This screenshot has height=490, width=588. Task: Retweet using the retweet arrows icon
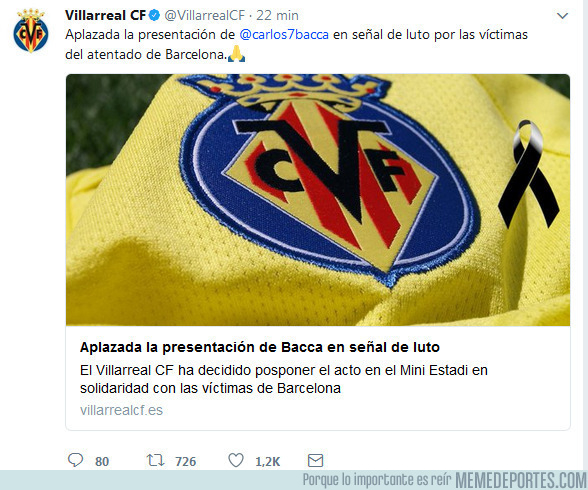[x=156, y=460]
